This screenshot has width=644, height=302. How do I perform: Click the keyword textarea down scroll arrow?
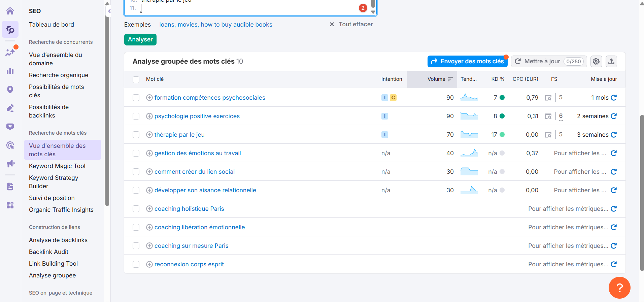click(373, 12)
